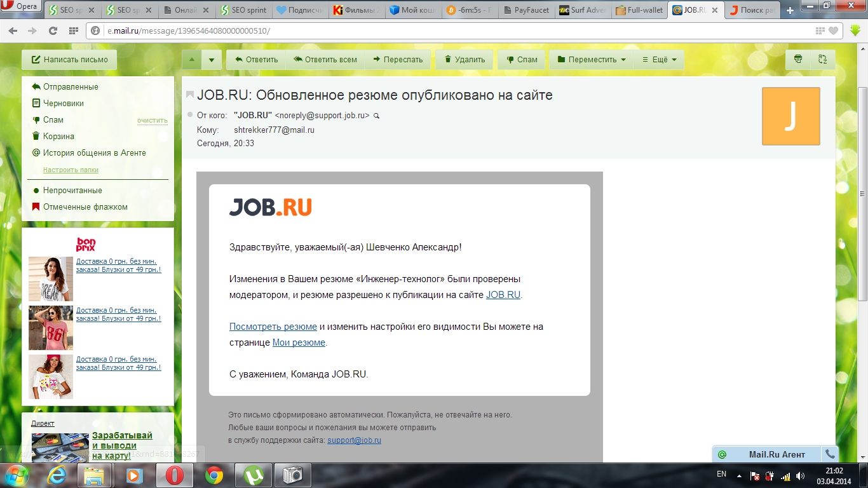Viewport: 868px width, 488px height.
Task: Switch to the Фильмы tab
Action: pyautogui.click(x=356, y=10)
